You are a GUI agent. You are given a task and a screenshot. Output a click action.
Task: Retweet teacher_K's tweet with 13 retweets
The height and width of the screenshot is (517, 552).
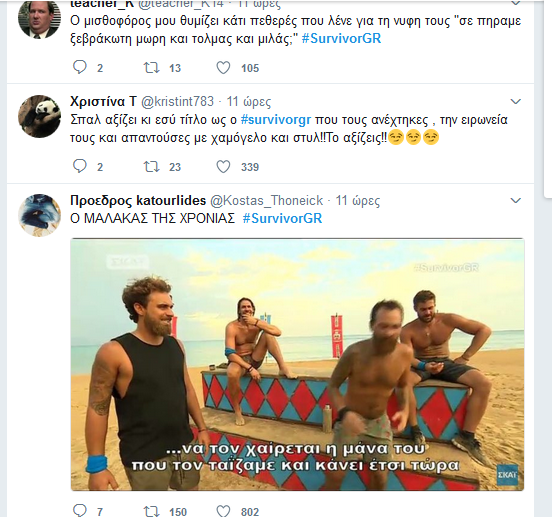coord(151,68)
